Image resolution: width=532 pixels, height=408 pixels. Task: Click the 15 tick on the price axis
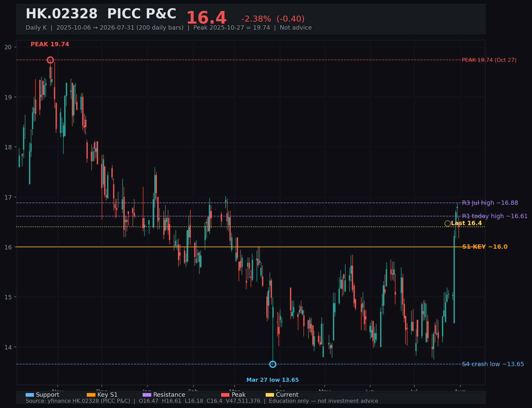[8, 297]
